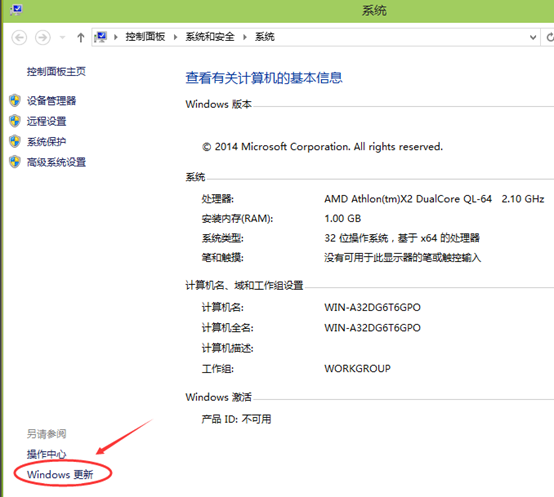Screen dimensions: 554x497
Task: Click the shield icon beside 系统保护
Action: 15,142
